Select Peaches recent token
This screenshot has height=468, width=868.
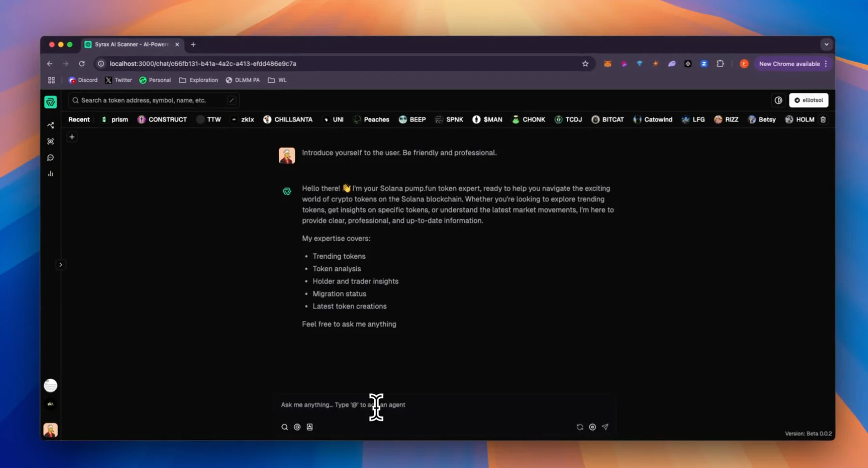pyautogui.click(x=371, y=119)
